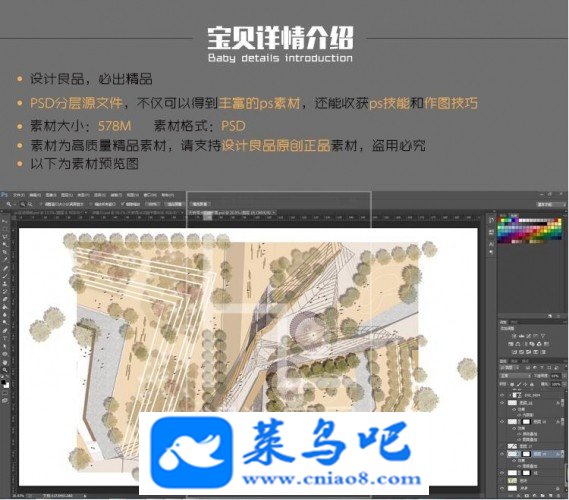Select the Horizontal Type tool

(5, 338)
